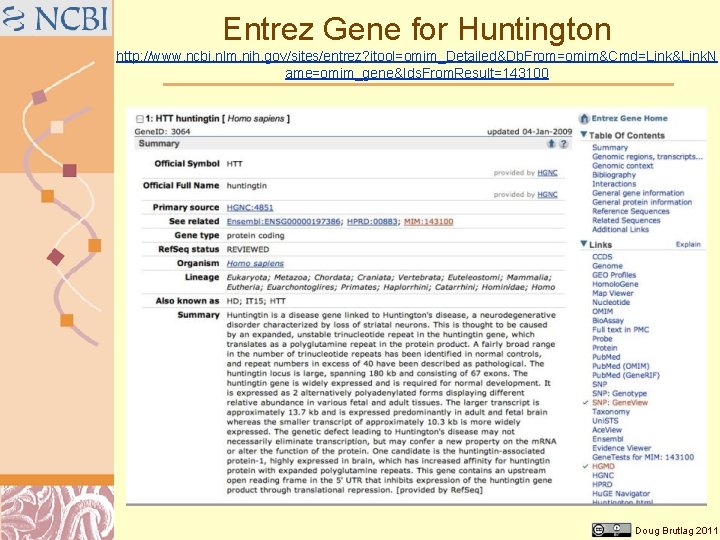The height and width of the screenshot is (540, 720).
Task: Click Explain next to Links
Action: [688, 244]
